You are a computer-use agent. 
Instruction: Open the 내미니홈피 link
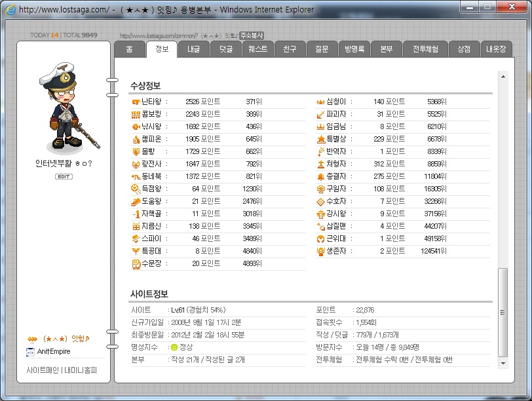click(81, 370)
